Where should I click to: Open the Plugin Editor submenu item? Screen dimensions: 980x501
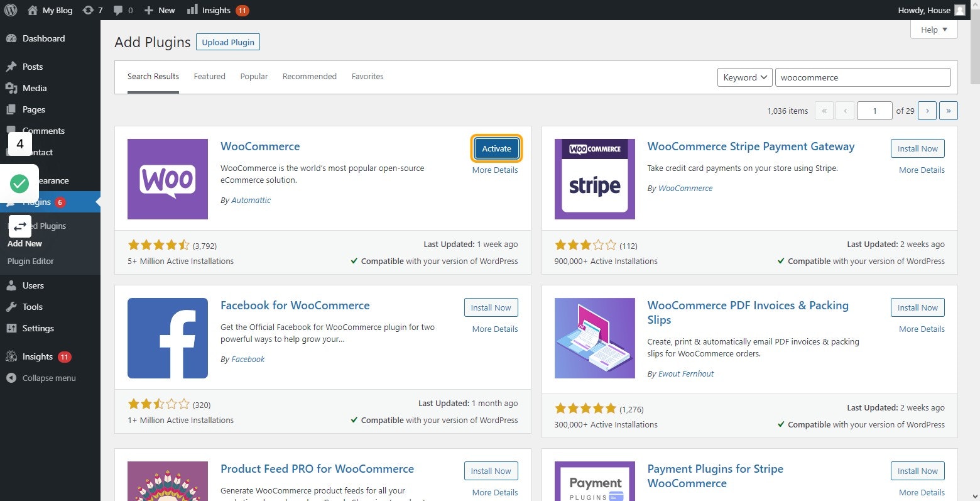tap(31, 261)
